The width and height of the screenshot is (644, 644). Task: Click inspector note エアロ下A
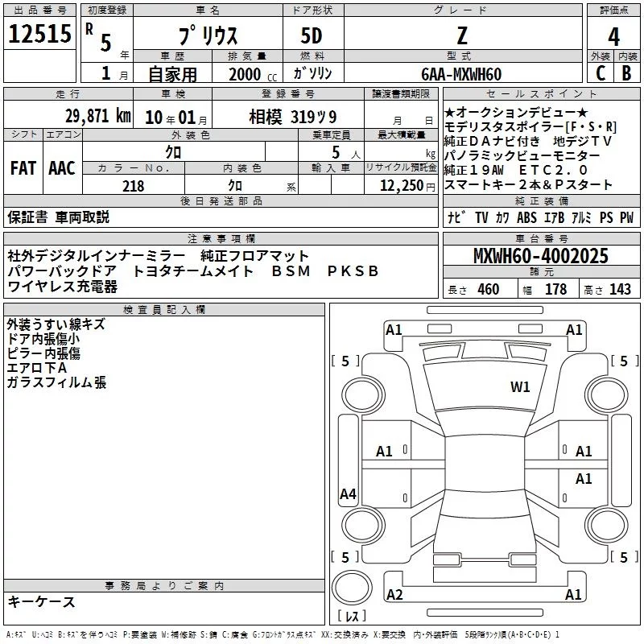pos(36,368)
